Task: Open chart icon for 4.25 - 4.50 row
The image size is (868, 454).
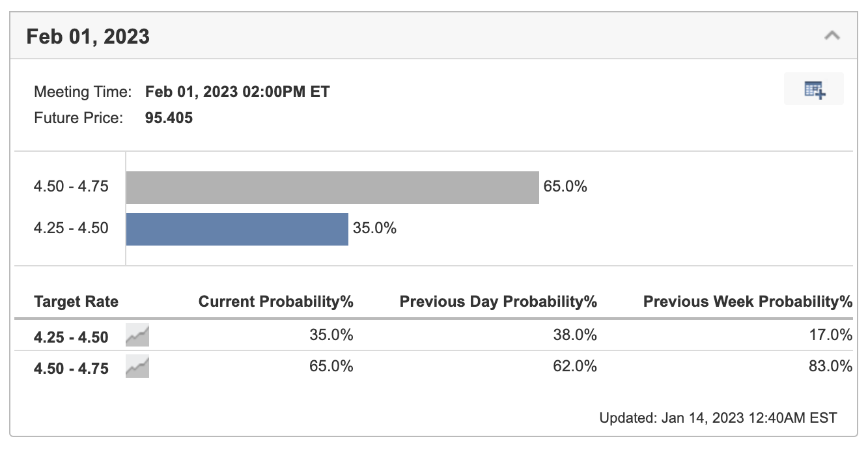Action: pyautogui.click(x=137, y=336)
